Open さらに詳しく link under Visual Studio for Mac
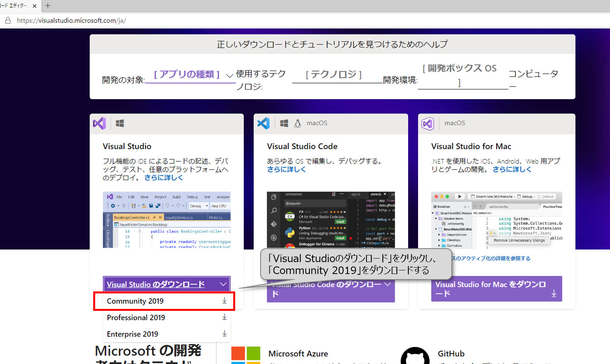610x364 pixels. point(512,169)
